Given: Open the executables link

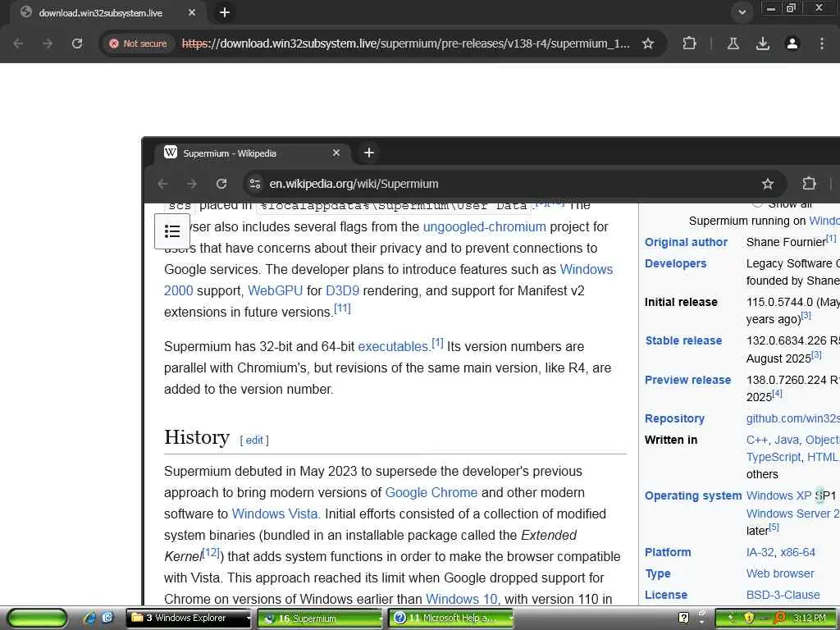Looking at the screenshot, I should 393,347.
